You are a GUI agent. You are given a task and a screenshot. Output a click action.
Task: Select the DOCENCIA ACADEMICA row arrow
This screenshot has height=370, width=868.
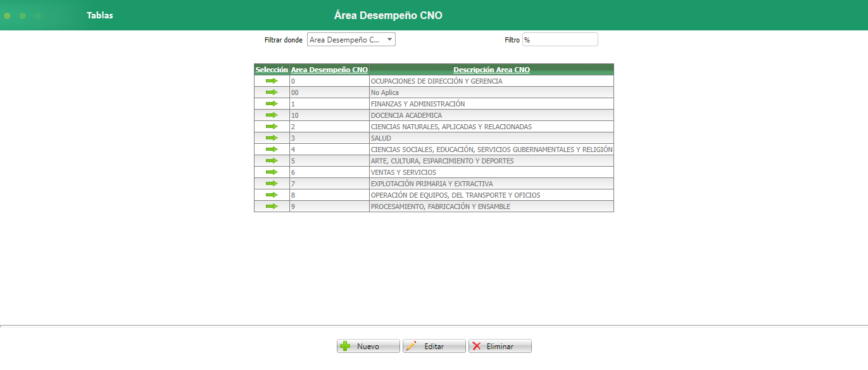coord(272,115)
